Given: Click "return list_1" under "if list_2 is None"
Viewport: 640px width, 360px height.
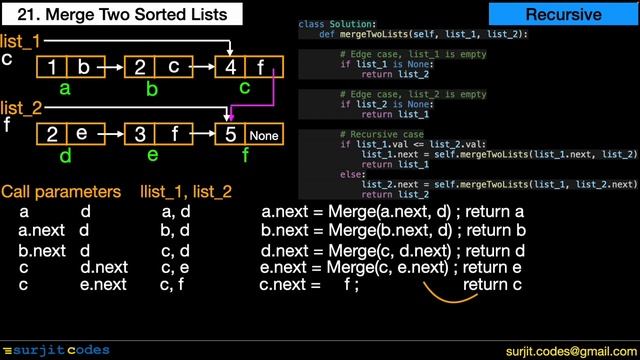Looking at the screenshot, I should (x=395, y=114).
